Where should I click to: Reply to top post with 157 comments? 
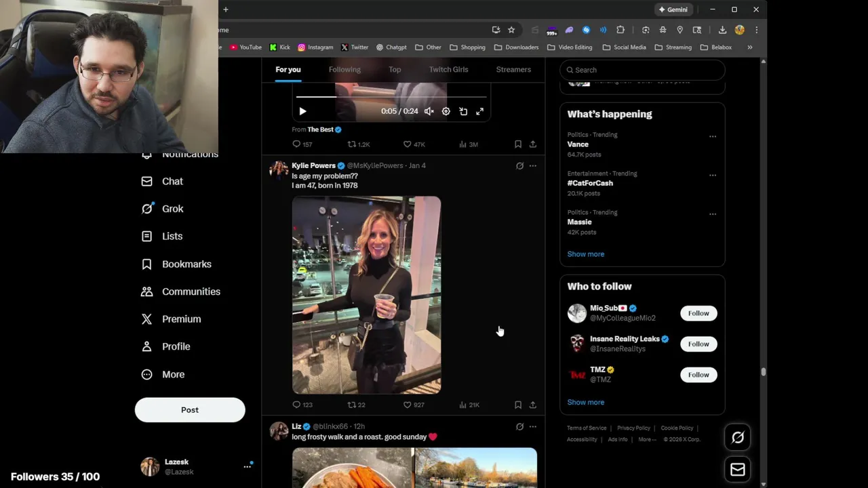[302, 144]
